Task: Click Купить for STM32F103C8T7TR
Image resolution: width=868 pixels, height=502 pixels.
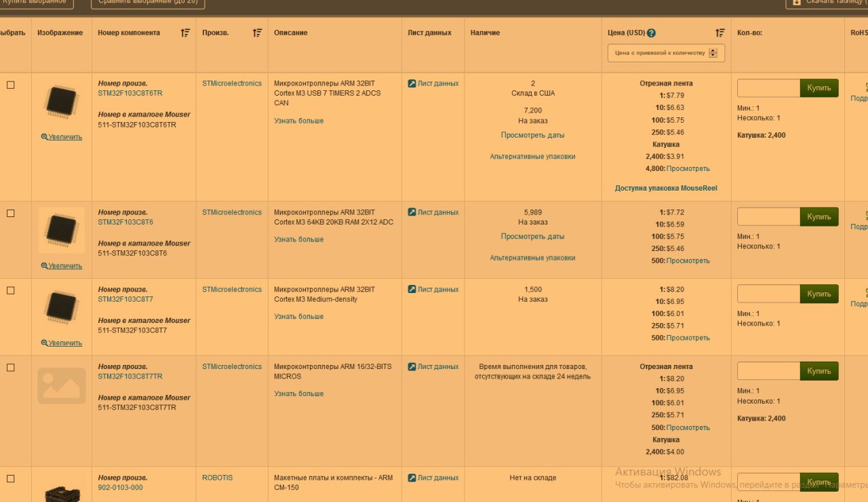Action: pyautogui.click(x=819, y=371)
